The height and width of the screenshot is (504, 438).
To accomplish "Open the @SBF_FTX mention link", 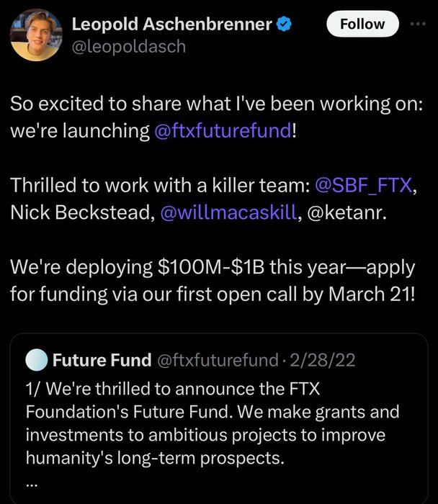I will (365, 185).
